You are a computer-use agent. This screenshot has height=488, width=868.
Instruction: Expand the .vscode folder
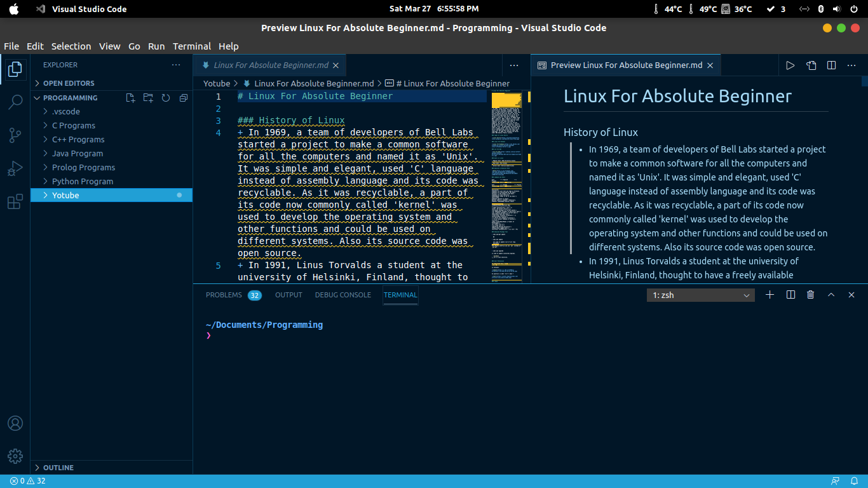pos(111,111)
